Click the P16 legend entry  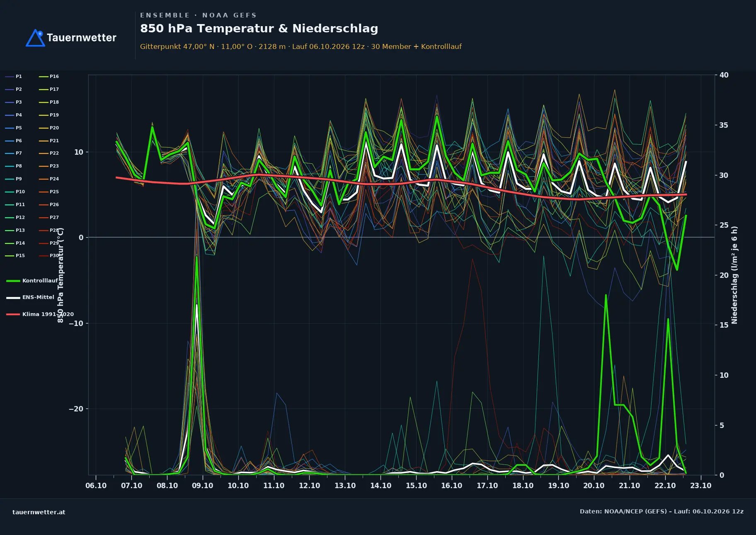click(x=49, y=76)
